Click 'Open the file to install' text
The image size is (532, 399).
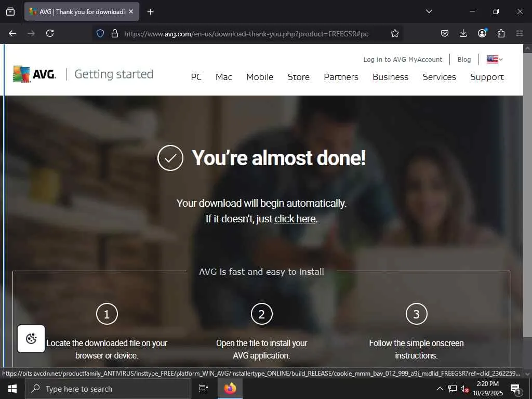(x=262, y=349)
